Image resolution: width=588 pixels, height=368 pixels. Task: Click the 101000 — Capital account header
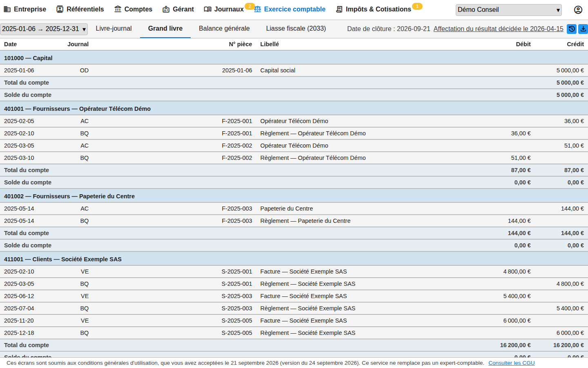(294, 58)
